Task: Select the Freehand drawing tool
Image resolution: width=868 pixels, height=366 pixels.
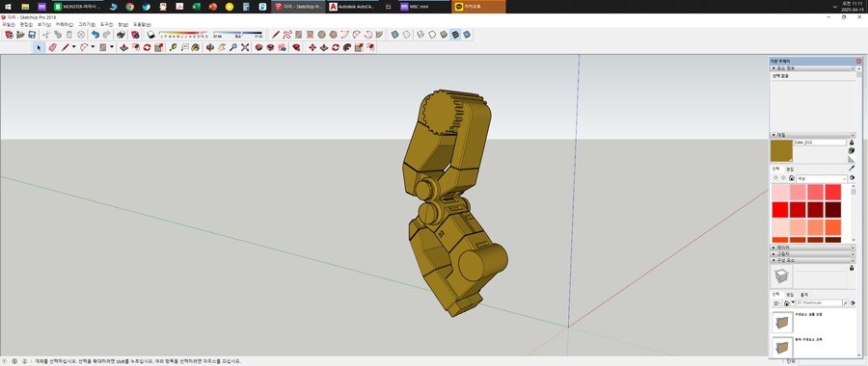Action: pos(286,35)
